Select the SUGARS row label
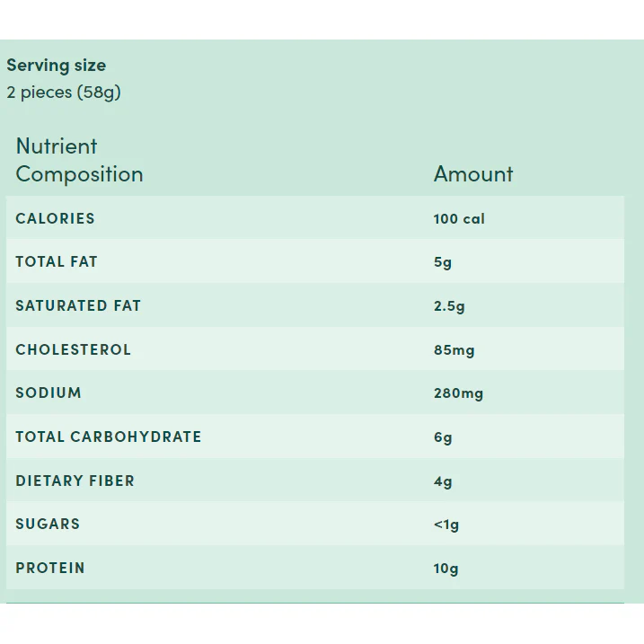The width and height of the screenshot is (644, 644). point(48,525)
